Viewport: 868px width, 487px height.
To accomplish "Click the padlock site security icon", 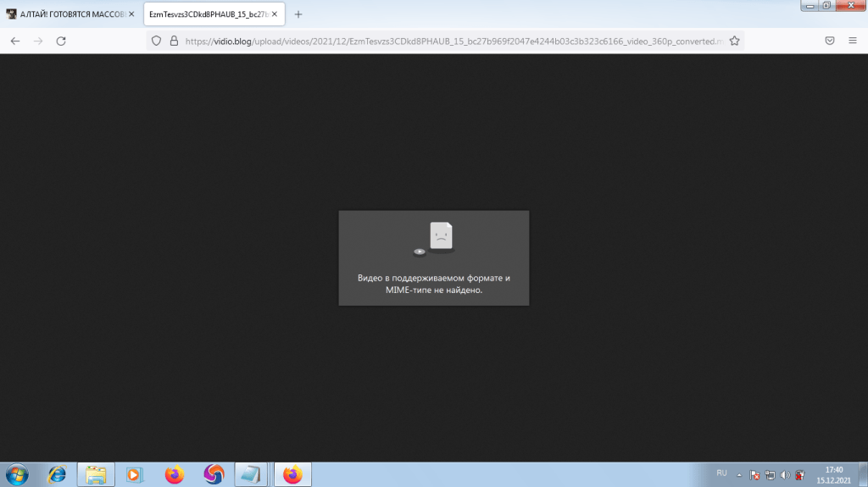I will 174,41.
